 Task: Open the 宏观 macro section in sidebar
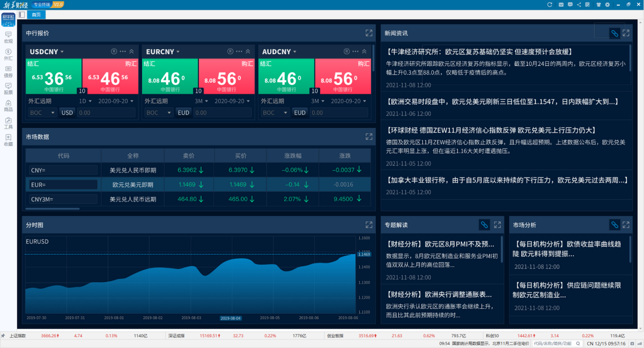[x=8, y=37]
